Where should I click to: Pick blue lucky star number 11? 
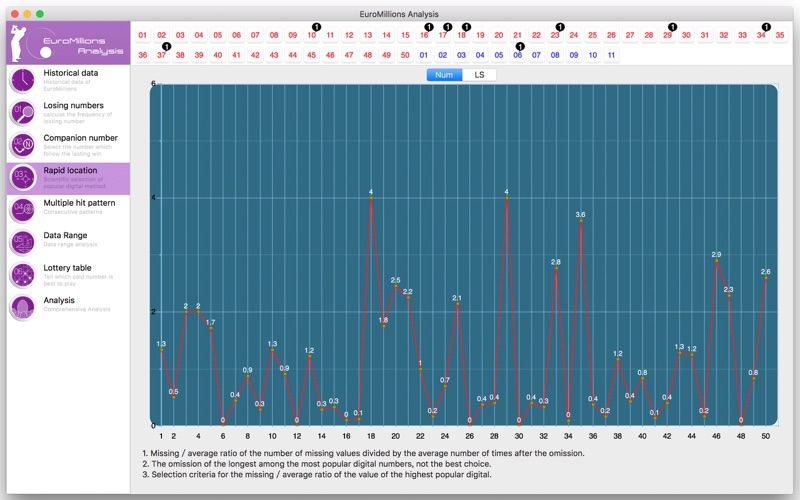point(611,55)
